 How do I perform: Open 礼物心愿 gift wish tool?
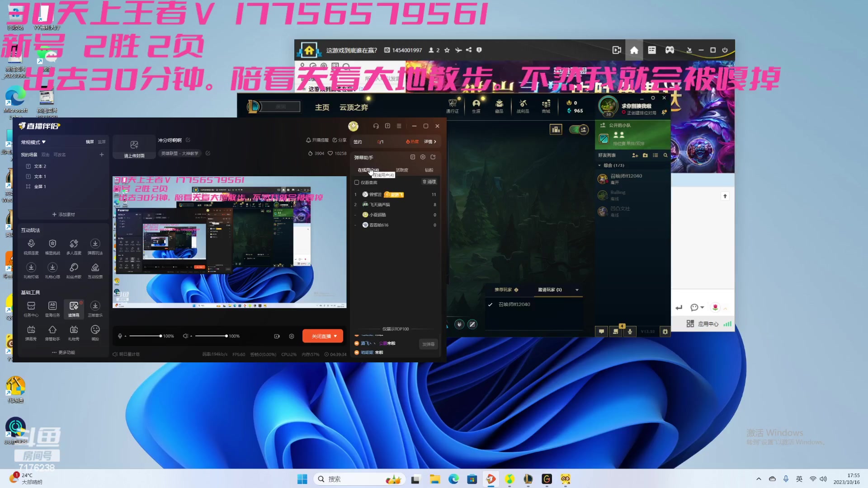(52, 271)
